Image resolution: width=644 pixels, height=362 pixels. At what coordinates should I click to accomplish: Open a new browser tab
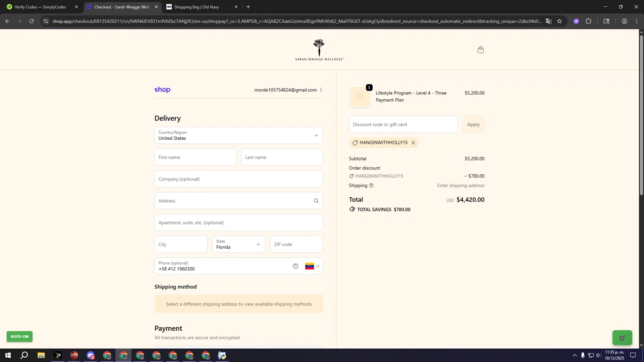248,7
